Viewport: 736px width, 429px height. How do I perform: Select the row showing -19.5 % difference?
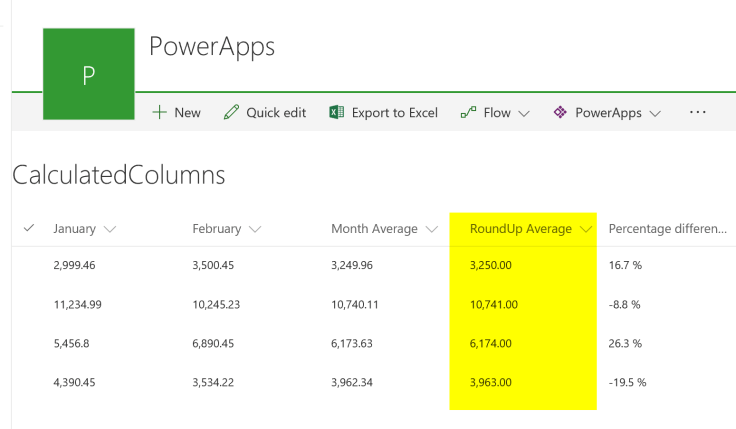pos(29,382)
